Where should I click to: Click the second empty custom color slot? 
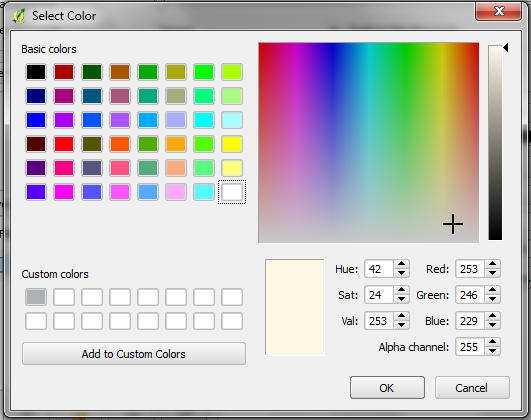(92, 297)
